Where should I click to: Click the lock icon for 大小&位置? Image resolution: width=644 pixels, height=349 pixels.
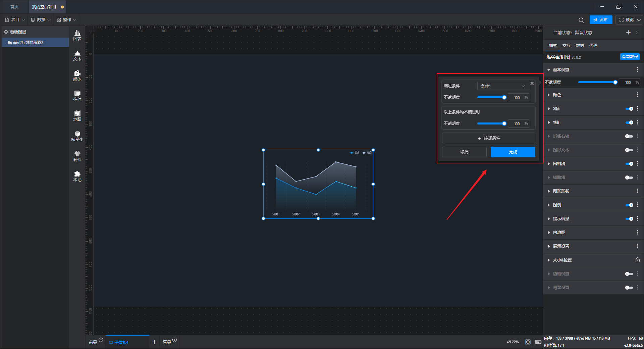coord(638,260)
